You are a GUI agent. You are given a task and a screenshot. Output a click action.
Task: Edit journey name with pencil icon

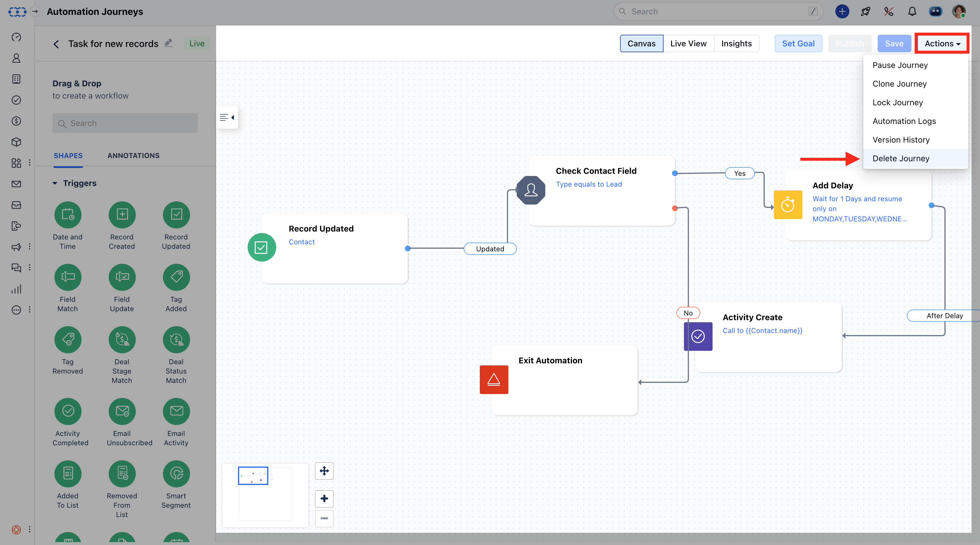(169, 43)
